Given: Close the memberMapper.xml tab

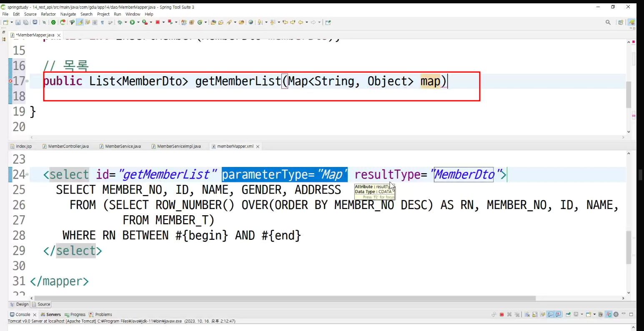Looking at the screenshot, I should (258, 147).
